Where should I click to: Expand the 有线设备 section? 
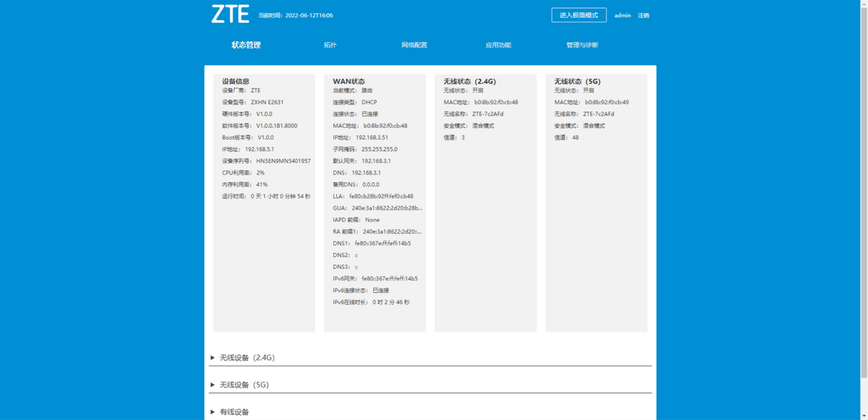click(234, 411)
